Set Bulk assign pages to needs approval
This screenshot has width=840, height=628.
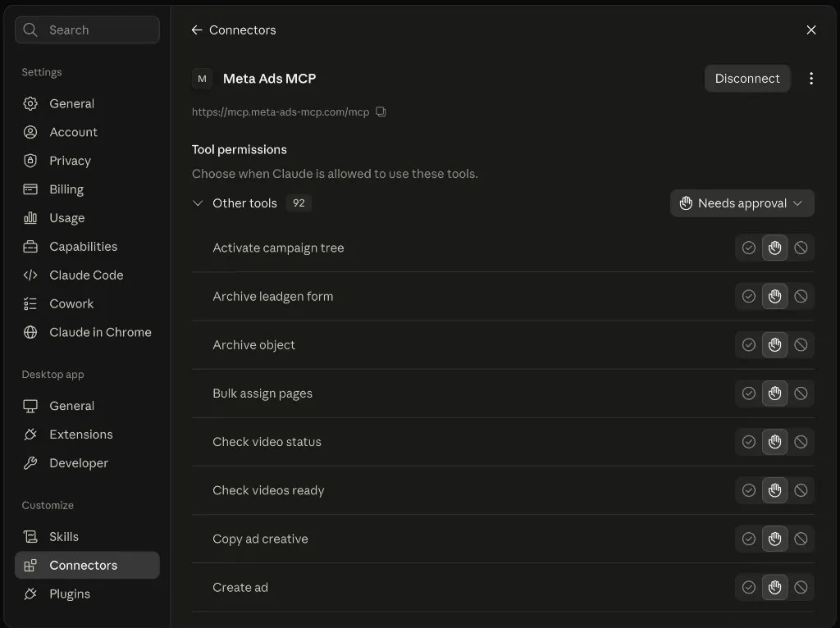tap(774, 394)
